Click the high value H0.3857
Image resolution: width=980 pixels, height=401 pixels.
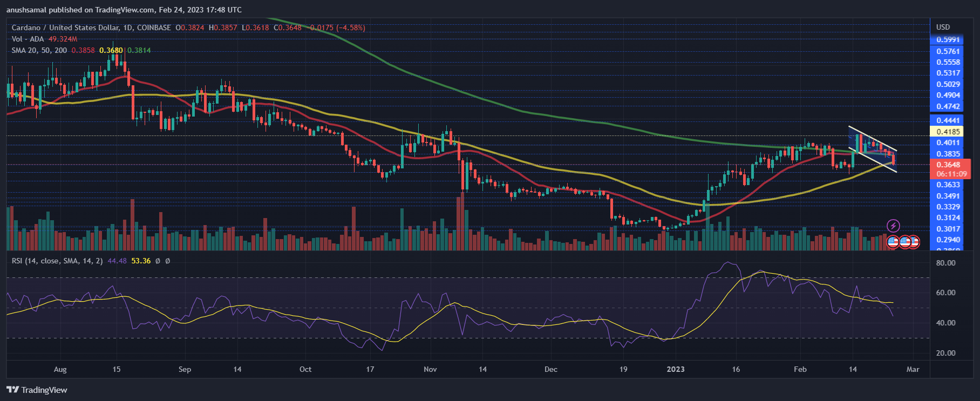click(223, 28)
